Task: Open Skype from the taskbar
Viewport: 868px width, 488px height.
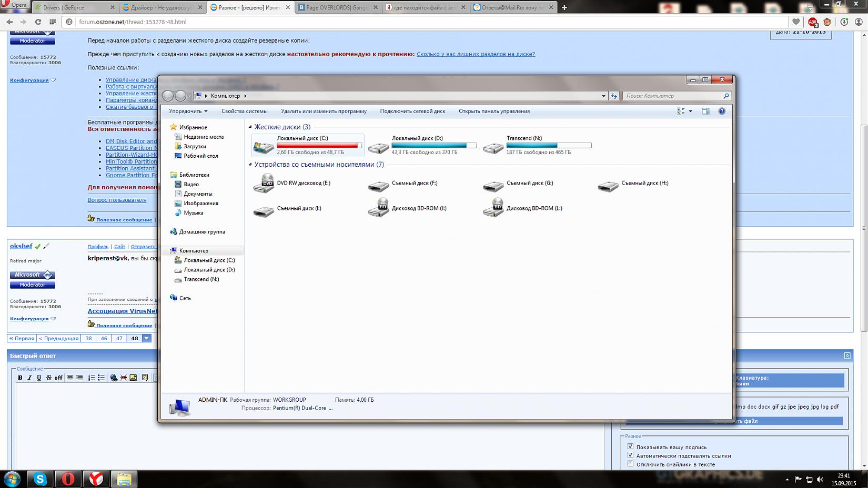Action: click(40, 479)
